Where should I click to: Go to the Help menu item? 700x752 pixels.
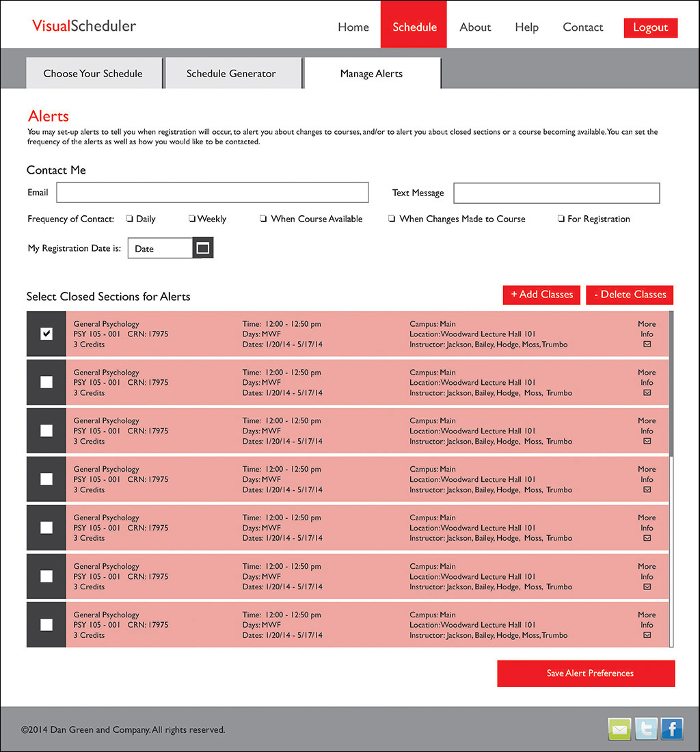526,27
